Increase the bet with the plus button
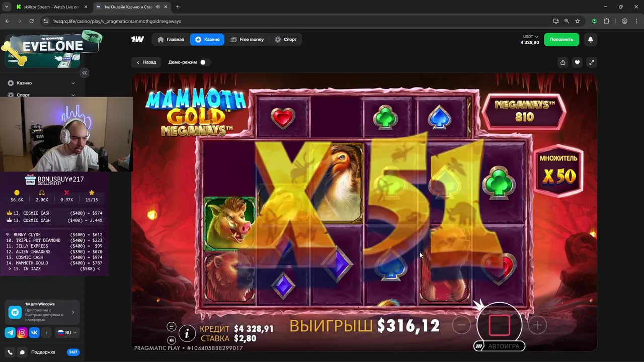The width and height of the screenshot is (644, 362). click(x=537, y=325)
